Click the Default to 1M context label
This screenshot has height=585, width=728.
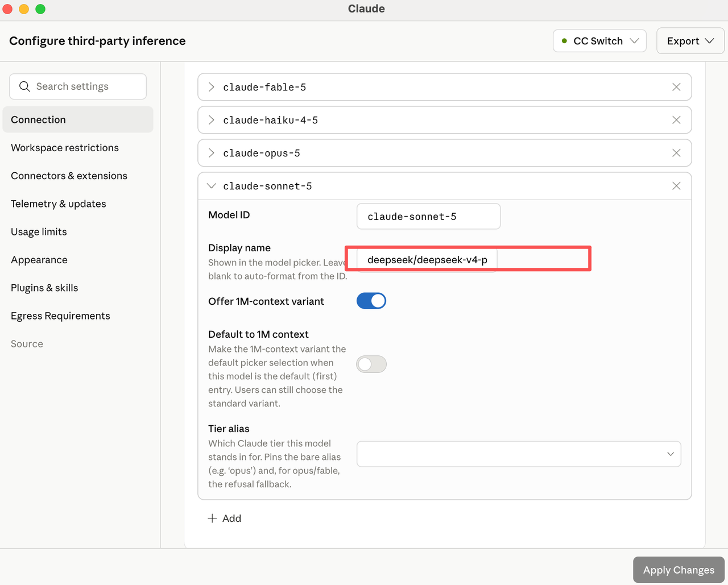click(258, 334)
